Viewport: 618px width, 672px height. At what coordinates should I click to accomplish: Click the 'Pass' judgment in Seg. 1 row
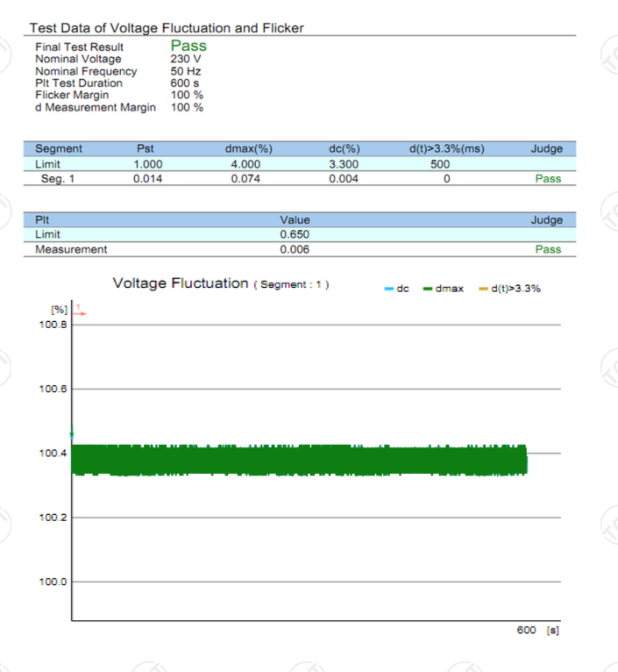[548, 179]
